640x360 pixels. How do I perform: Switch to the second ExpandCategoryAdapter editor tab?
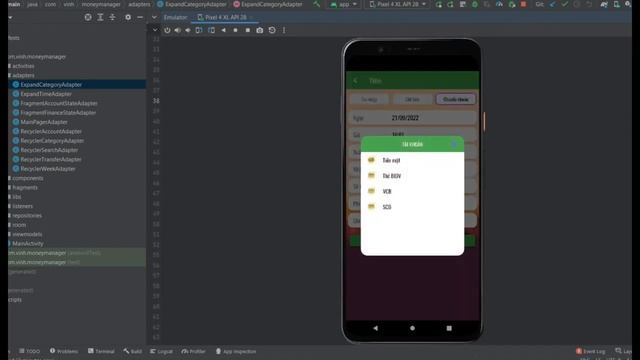(x=268, y=4)
